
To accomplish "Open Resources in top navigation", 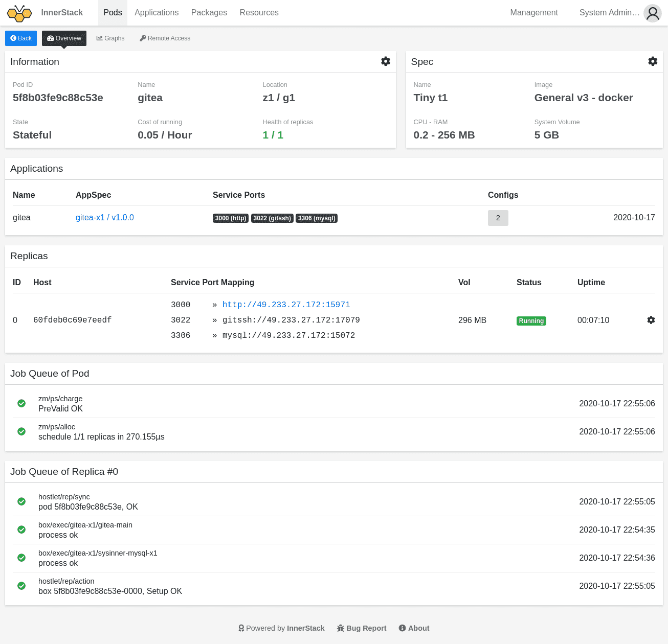I will coord(259,13).
